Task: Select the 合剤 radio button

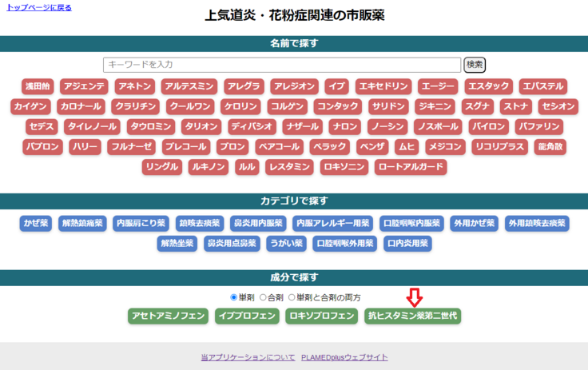Action: pyautogui.click(x=263, y=297)
